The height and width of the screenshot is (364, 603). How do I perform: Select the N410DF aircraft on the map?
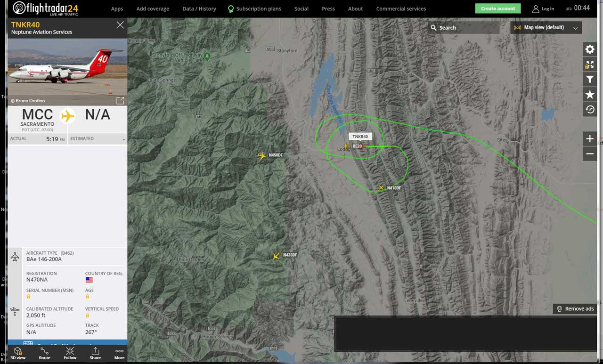[382, 188]
